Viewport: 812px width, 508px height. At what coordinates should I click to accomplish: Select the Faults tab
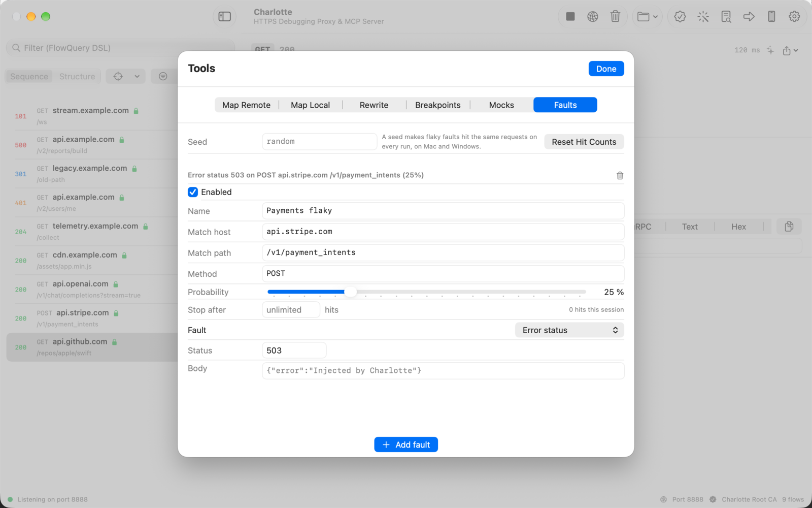pyautogui.click(x=565, y=105)
